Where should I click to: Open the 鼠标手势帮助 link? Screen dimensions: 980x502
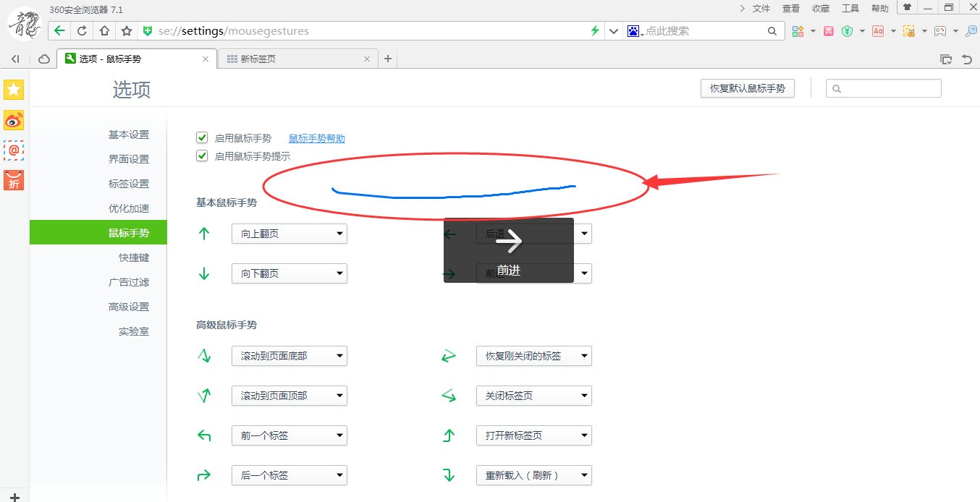(x=317, y=138)
